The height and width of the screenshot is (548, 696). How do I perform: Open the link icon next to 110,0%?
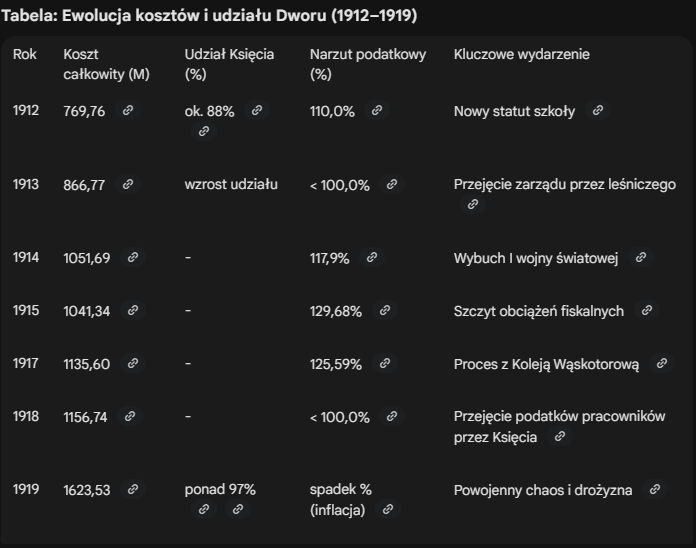(x=377, y=112)
